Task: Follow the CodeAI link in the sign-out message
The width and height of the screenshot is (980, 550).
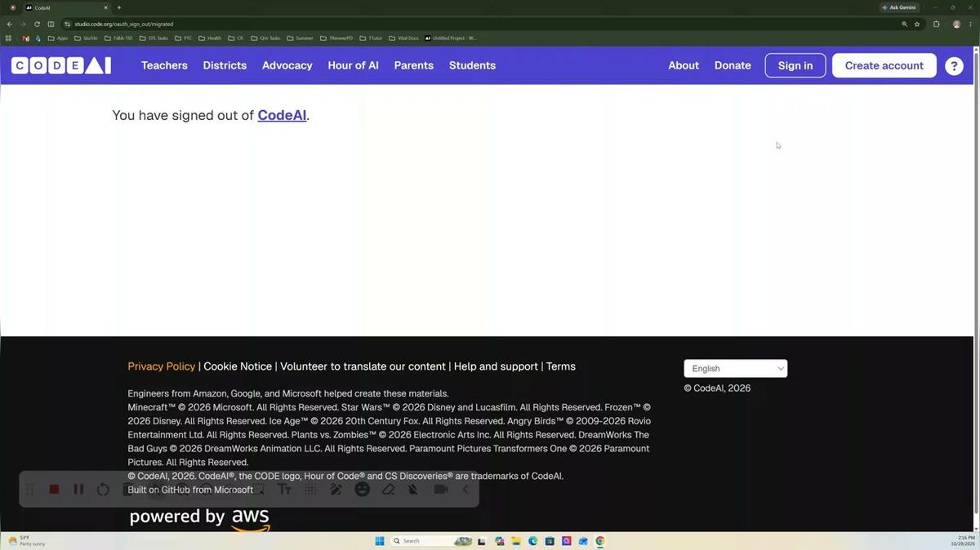Action: pos(282,115)
